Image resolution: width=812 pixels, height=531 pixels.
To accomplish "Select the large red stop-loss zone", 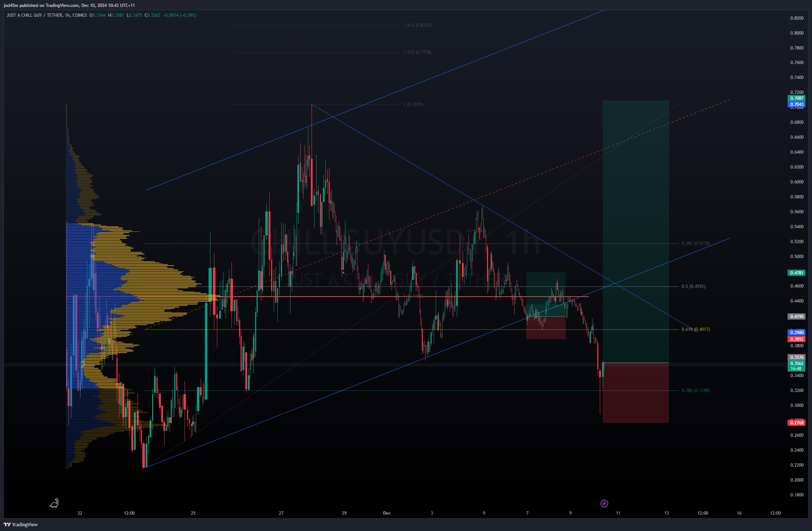I will pos(635,393).
